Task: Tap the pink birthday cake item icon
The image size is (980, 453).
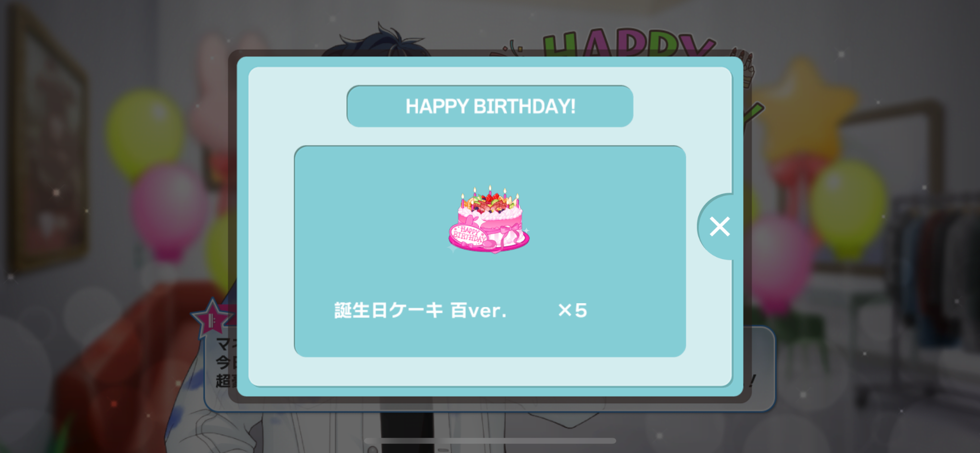Action: (x=489, y=219)
